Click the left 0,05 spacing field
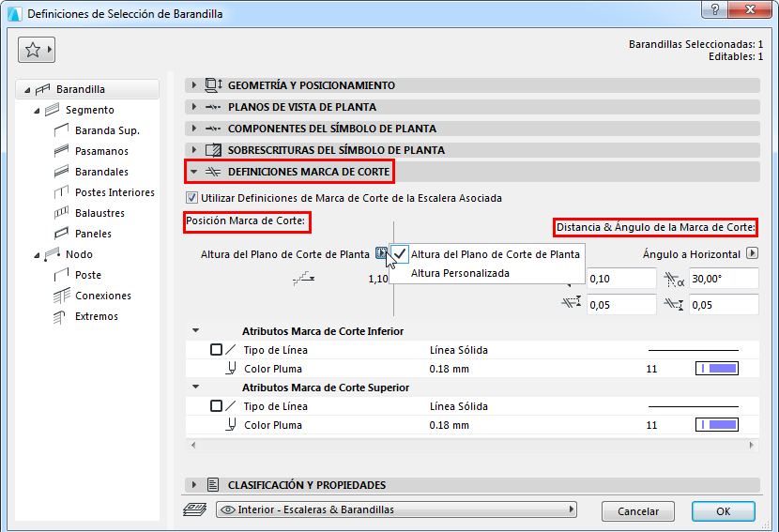The image size is (779, 532). tap(621, 305)
